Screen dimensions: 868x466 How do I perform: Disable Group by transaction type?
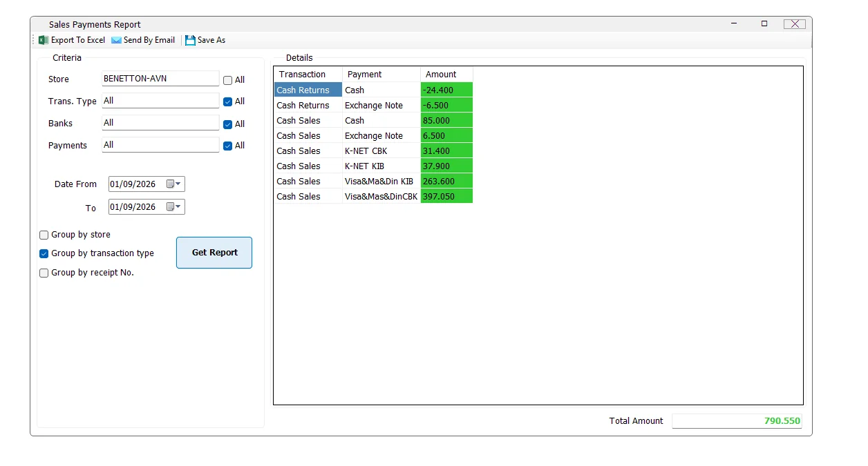[44, 253]
